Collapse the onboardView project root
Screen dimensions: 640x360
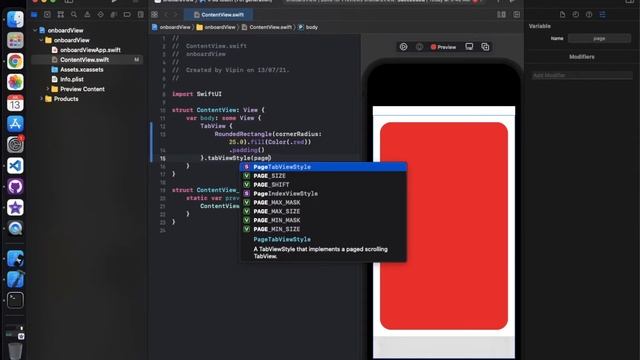[35, 30]
